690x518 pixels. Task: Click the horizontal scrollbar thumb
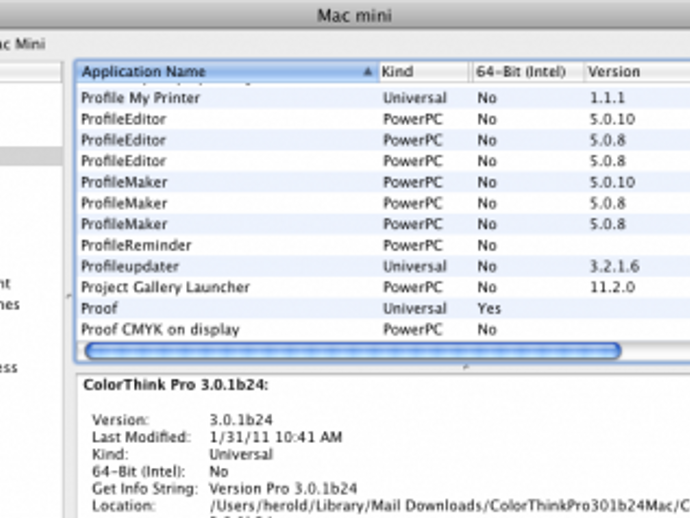pos(353,351)
